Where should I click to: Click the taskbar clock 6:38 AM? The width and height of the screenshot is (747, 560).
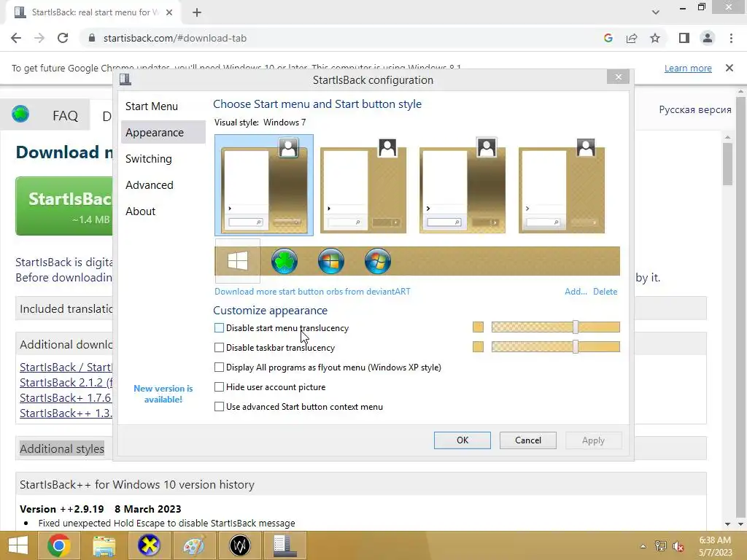715,546
